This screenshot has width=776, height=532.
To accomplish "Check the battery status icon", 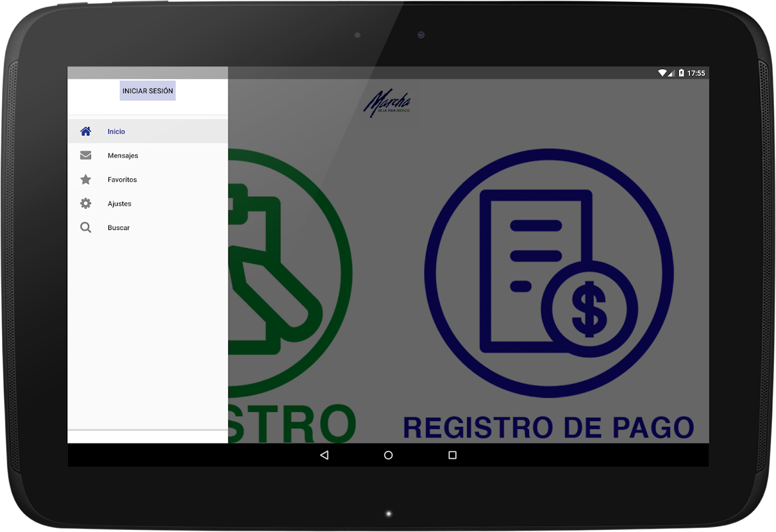I will tap(681, 72).
